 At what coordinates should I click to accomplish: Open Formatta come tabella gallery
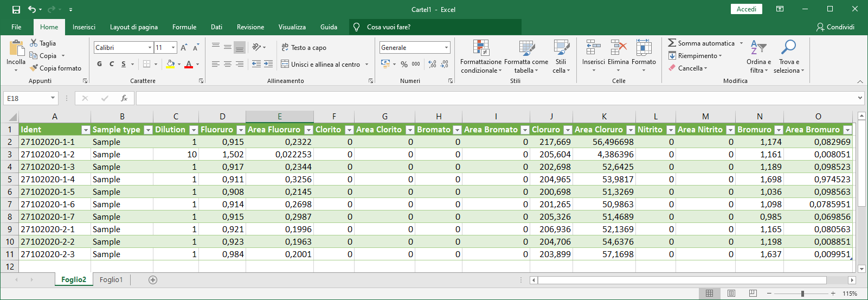click(526, 56)
